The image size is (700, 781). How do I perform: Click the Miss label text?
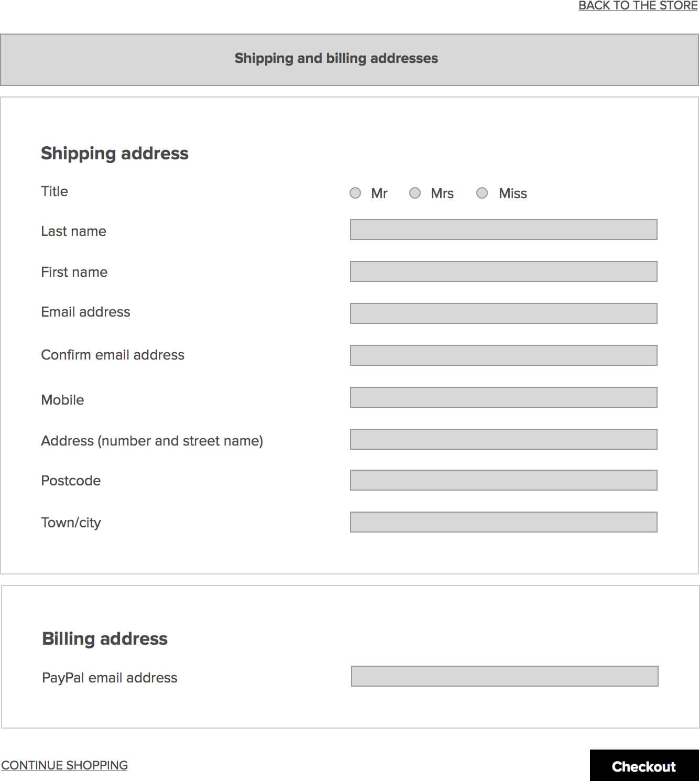point(513,193)
